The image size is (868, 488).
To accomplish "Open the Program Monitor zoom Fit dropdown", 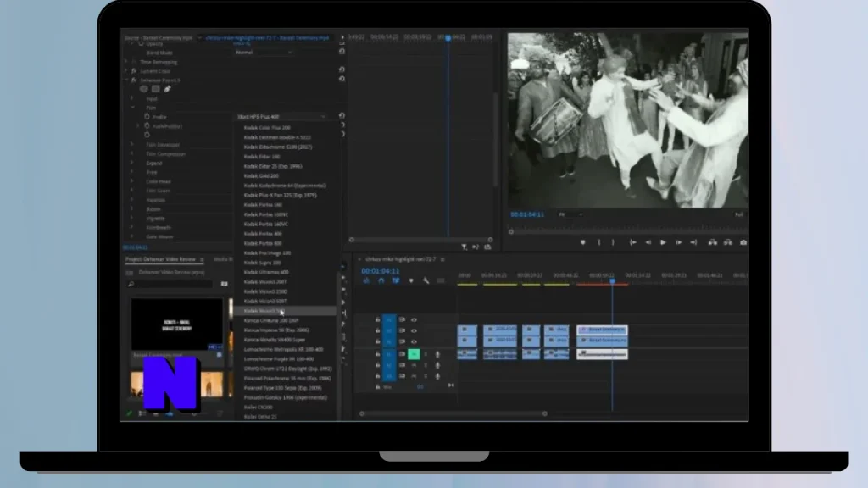I will click(x=570, y=214).
